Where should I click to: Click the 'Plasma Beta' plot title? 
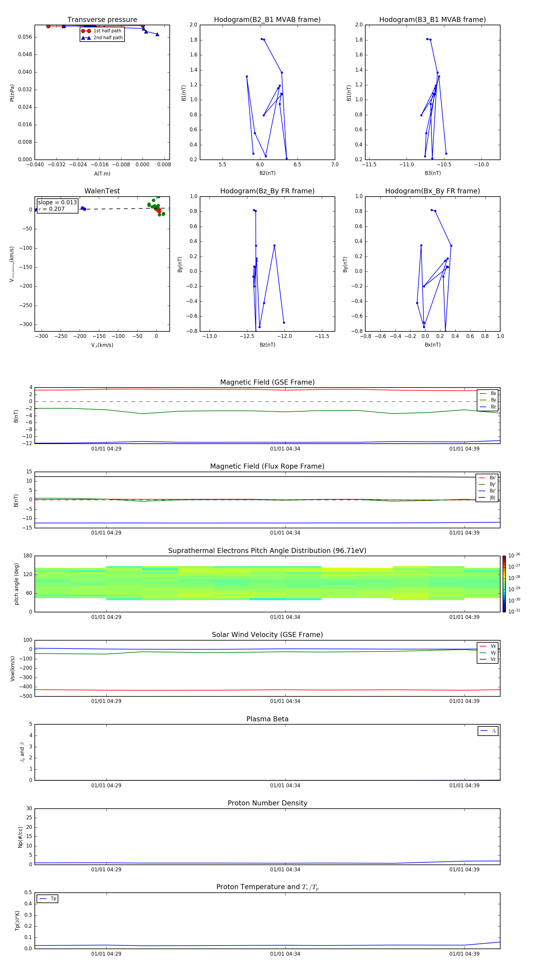point(267,719)
